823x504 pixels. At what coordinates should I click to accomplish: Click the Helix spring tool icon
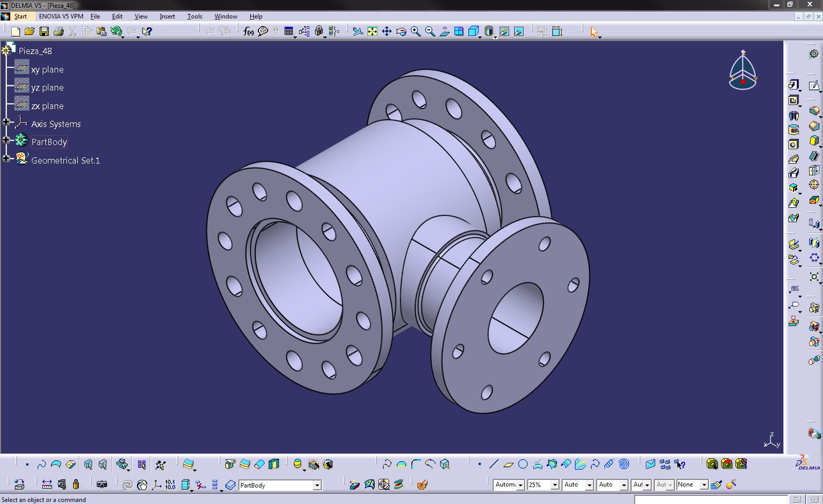tap(609, 464)
